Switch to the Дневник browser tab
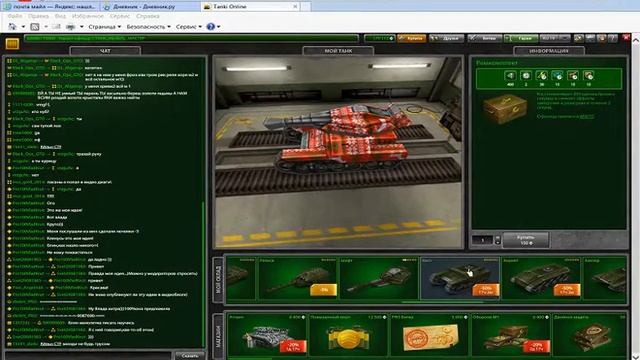 [149, 7]
